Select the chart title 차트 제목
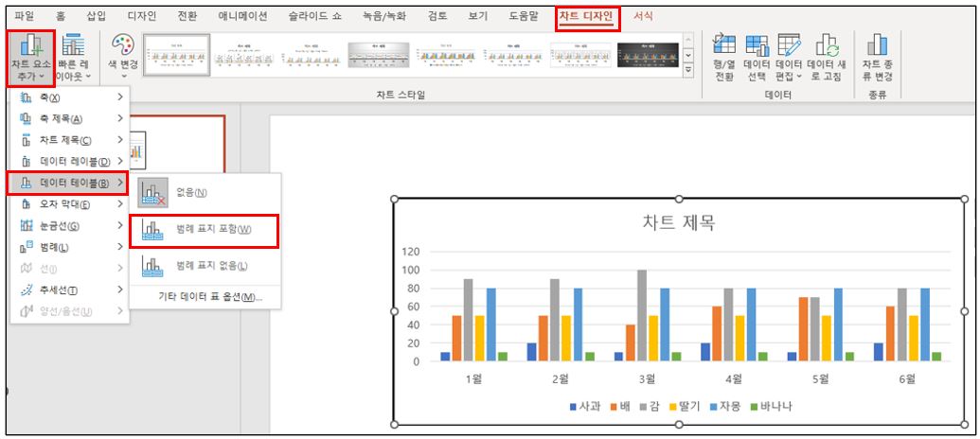Viewport: 980px width, 439px height. 679,223
